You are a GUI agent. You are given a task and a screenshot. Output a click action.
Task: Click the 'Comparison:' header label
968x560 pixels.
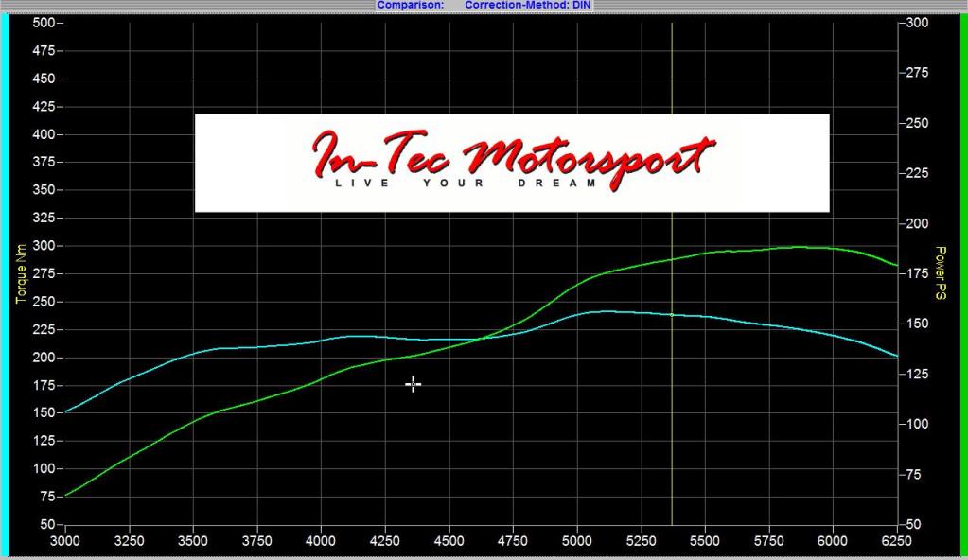pyautogui.click(x=411, y=5)
